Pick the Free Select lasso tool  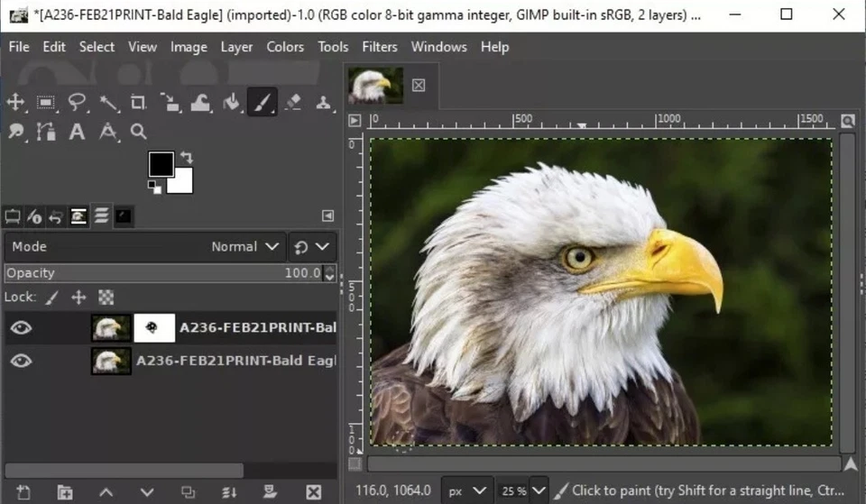(78, 103)
